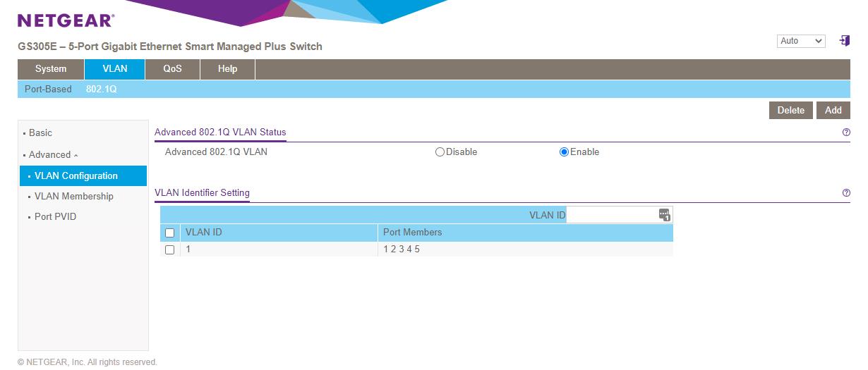
Task: Open the Help tab
Action: [x=227, y=69]
